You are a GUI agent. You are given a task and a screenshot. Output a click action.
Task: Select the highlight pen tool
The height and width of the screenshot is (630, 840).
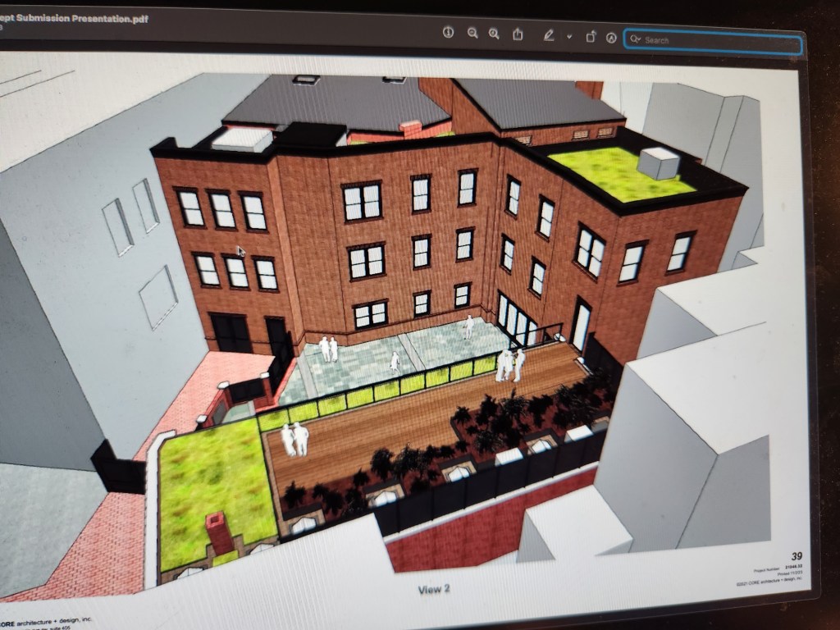tap(548, 35)
